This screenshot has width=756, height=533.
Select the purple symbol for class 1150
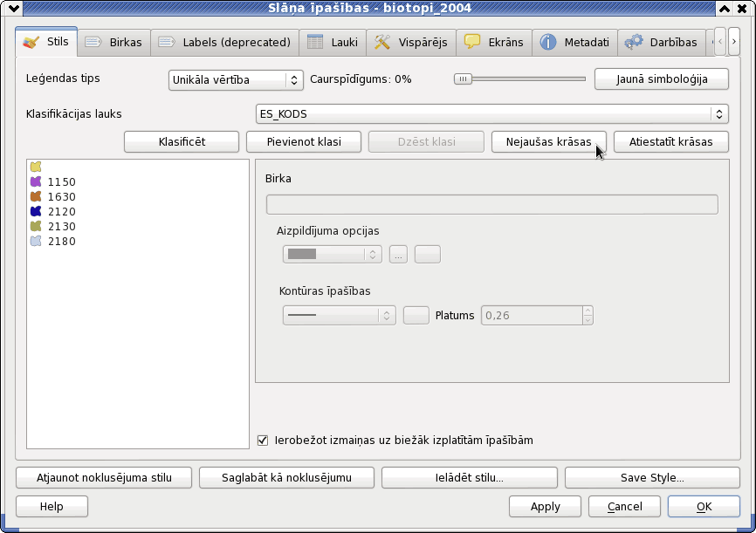pyautogui.click(x=36, y=181)
